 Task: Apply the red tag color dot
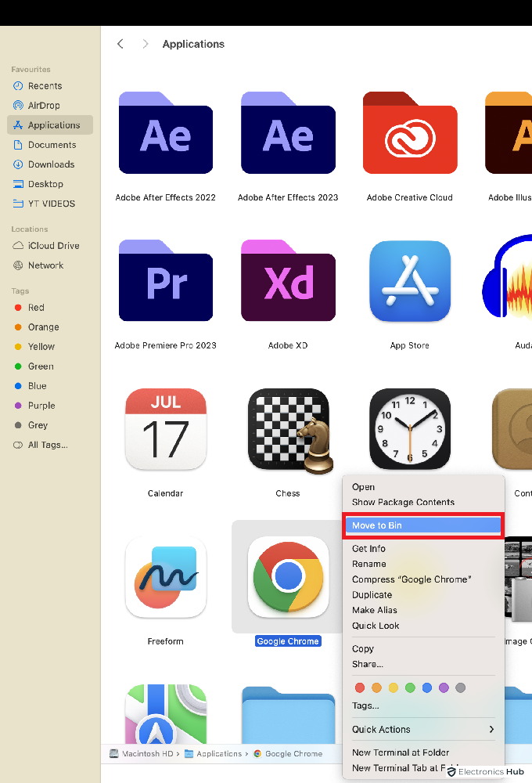point(360,687)
